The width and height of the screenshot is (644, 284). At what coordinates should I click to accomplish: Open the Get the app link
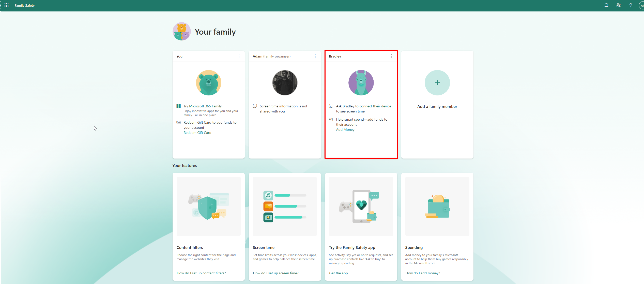point(338,273)
